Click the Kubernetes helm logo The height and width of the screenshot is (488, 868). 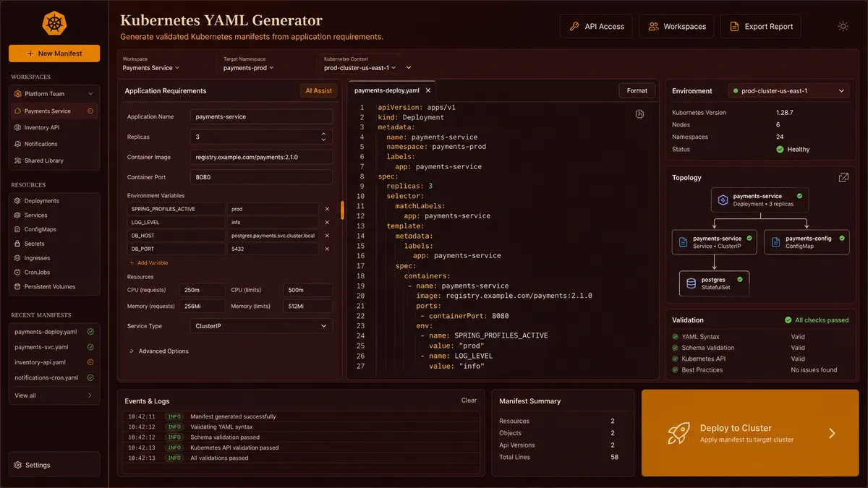tap(54, 23)
